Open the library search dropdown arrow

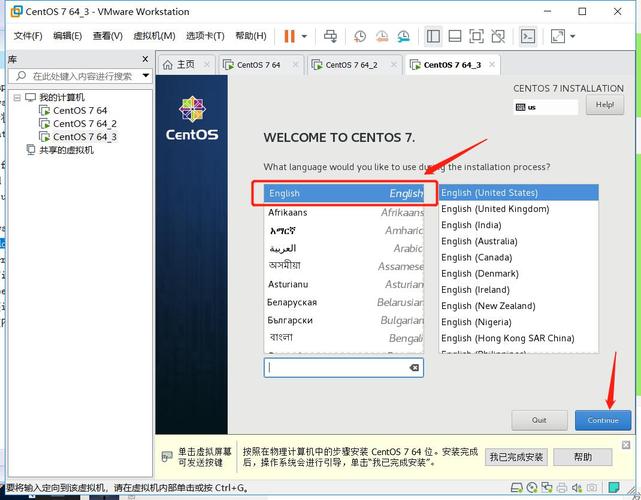[x=146, y=76]
